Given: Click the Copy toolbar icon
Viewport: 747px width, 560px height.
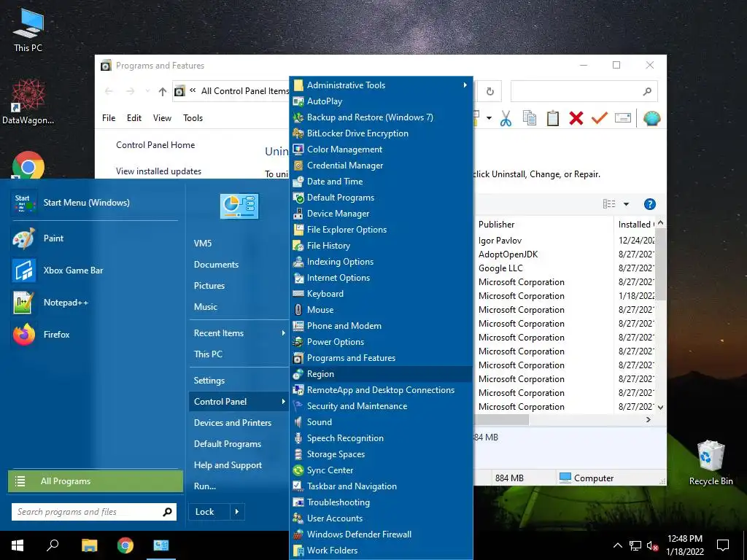Looking at the screenshot, I should point(530,118).
